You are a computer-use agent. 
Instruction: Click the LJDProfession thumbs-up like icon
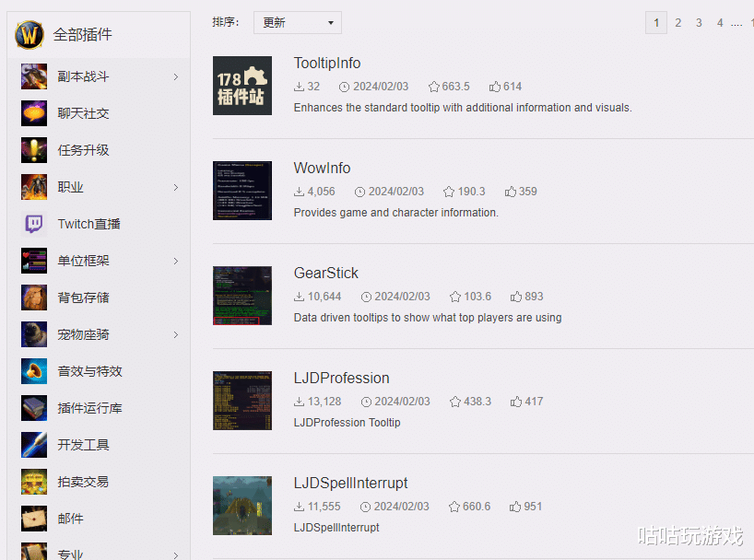point(516,402)
